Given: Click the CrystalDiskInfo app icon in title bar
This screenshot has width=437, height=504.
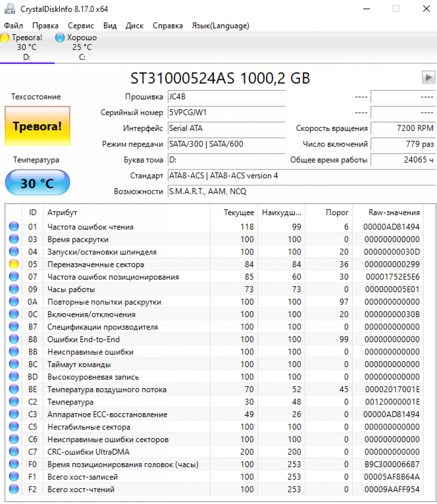Looking at the screenshot, I should pos(10,9).
